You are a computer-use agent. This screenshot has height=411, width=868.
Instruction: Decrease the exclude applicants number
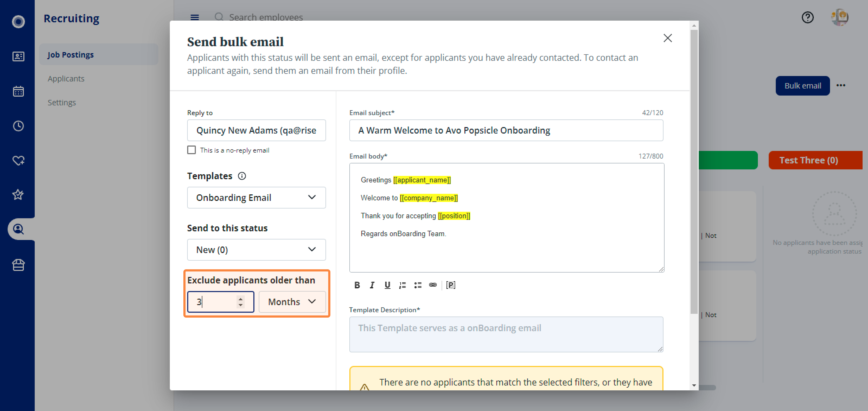click(x=240, y=305)
